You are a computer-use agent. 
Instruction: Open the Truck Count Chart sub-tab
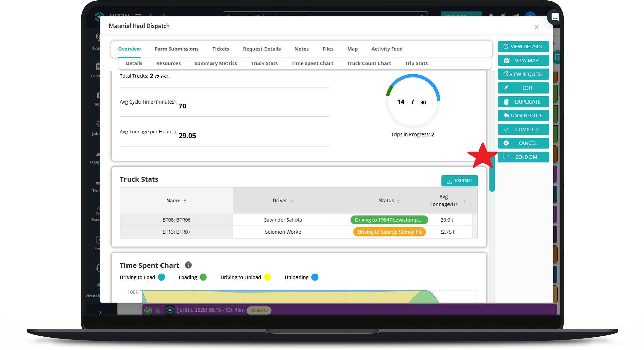click(369, 63)
